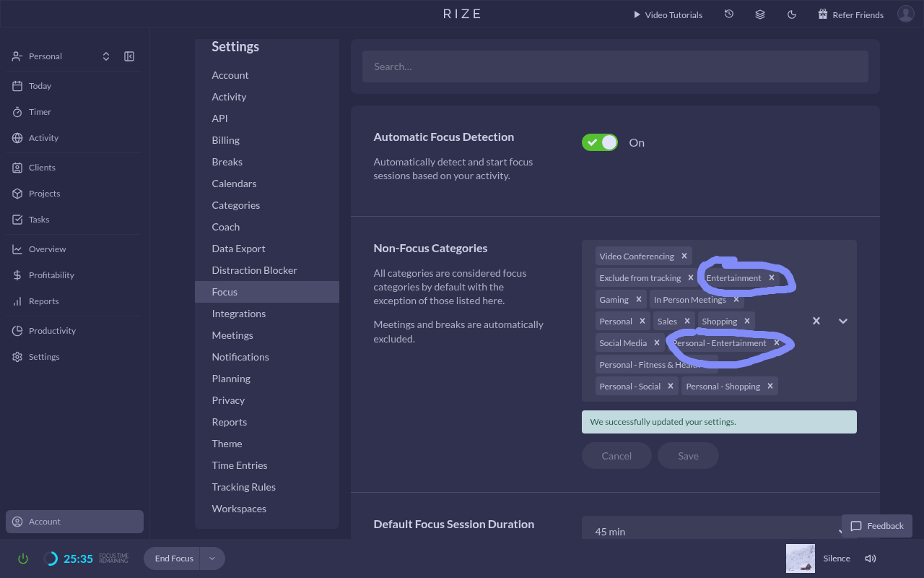The height and width of the screenshot is (578, 924).
Task: Click the history clock icon in top bar
Action: pos(729,14)
